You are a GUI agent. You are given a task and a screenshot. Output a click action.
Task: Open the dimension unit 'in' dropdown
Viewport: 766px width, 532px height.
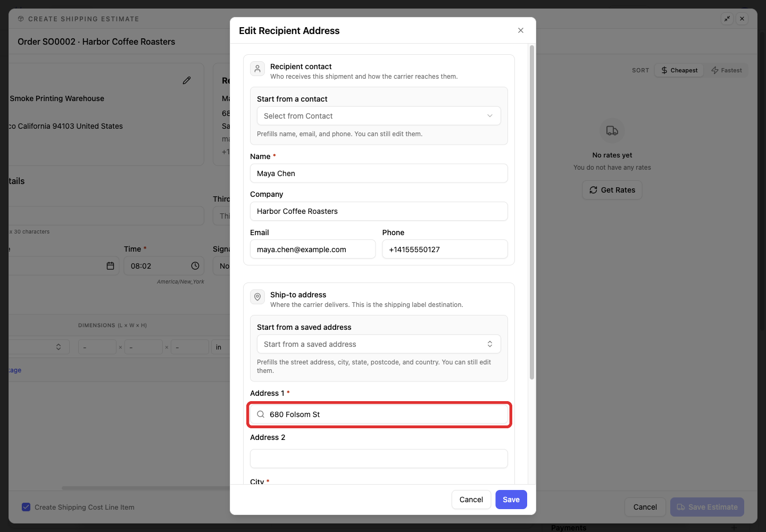pyautogui.click(x=221, y=347)
